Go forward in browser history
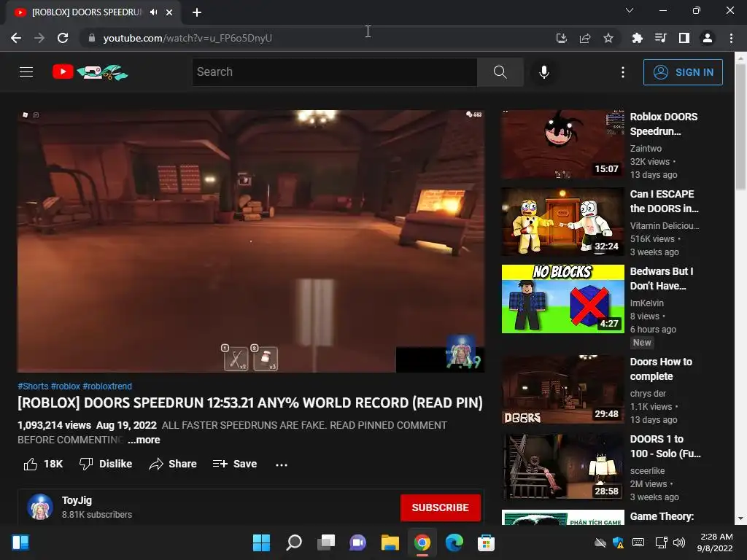Viewport: 747px width, 560px height. [39, 38]
